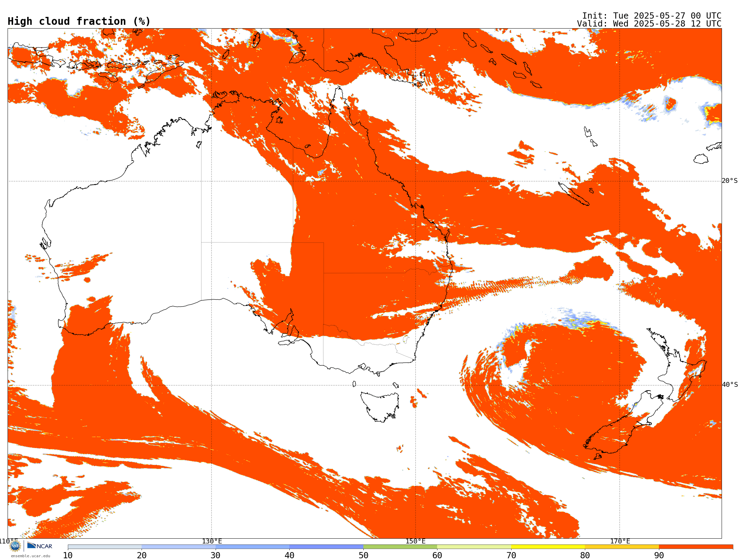Screen dimensions: 744x560
Task: Click the NSF logo icon
Action: click(x=15, y=546)
